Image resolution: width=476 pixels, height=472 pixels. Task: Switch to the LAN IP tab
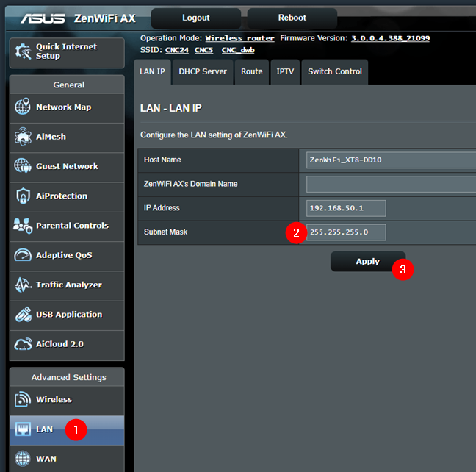point(152,72)
